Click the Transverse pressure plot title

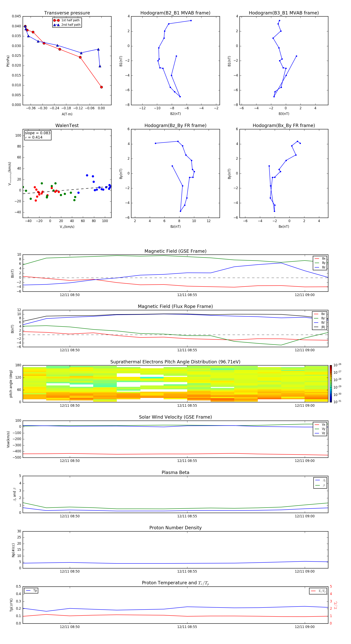point(67,13)
